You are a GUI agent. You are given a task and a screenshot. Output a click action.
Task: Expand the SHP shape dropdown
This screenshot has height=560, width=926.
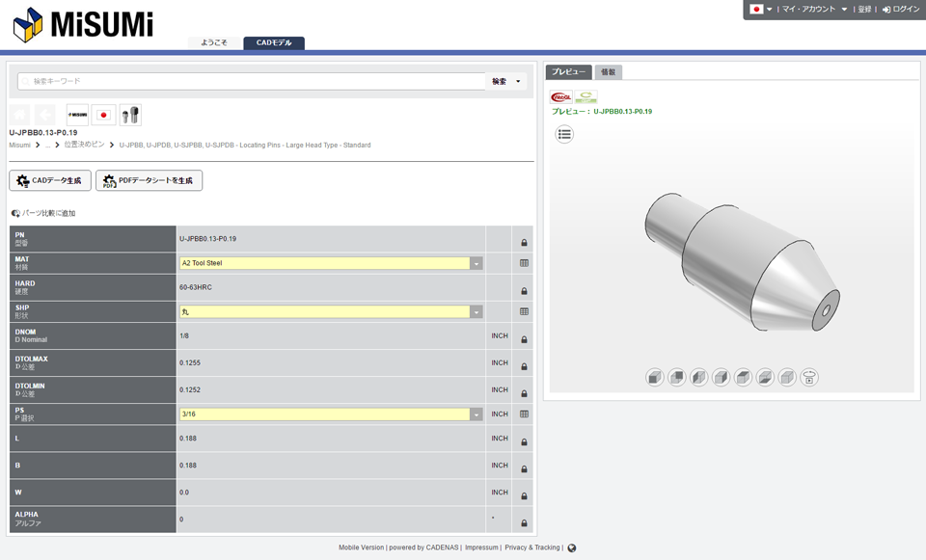[476, 312]
